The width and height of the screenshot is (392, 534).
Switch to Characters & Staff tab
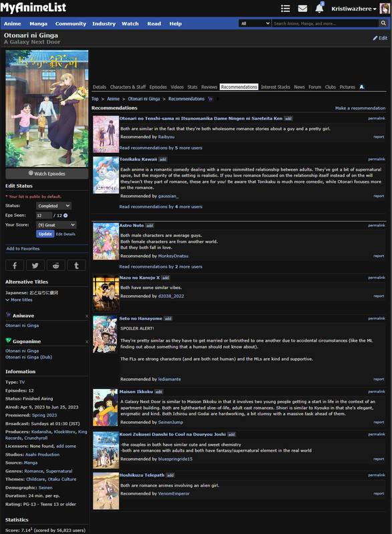click(x=128, y=87)
